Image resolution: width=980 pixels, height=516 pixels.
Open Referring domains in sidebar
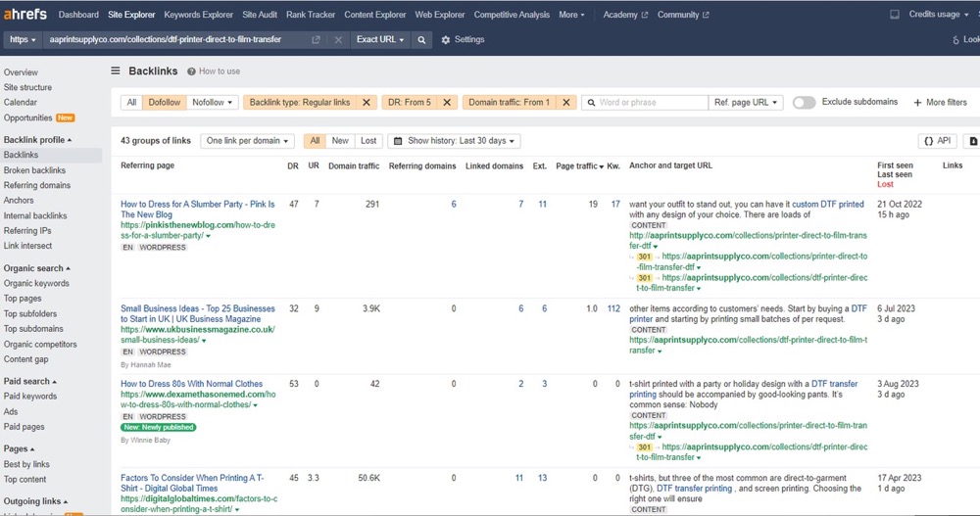pos(37,185)
